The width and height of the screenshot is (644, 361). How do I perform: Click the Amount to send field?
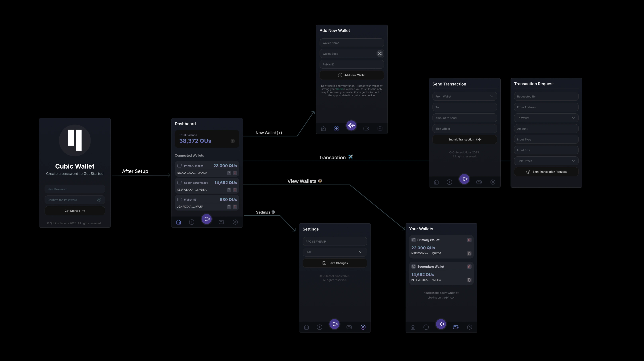coord(465,118)
